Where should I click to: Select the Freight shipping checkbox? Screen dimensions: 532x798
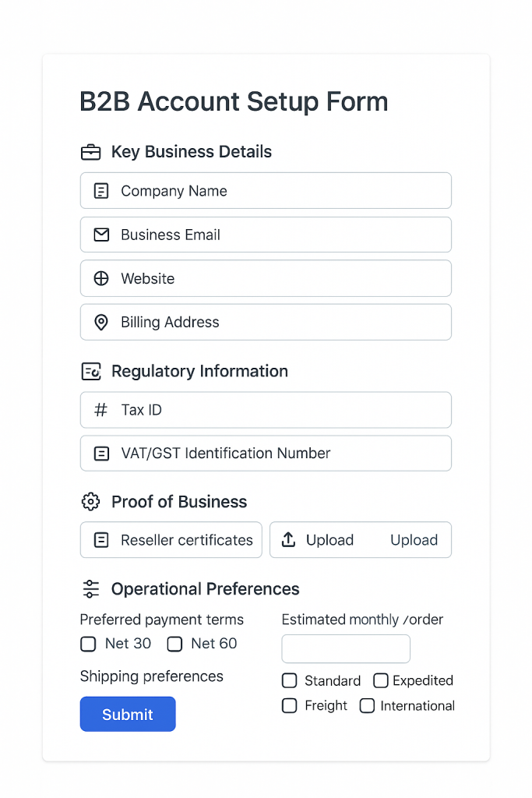pyautogui.click(x=290, y=706)
